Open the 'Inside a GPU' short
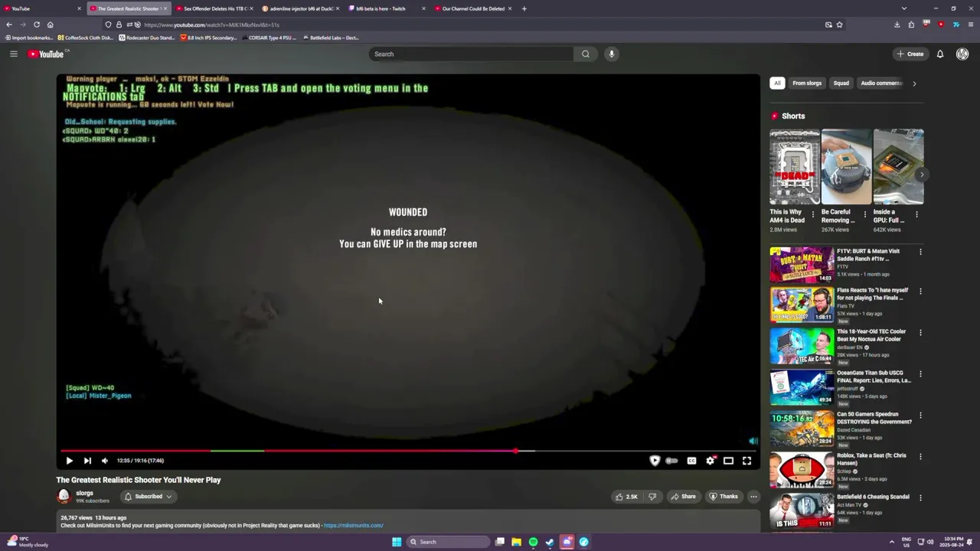980x551 pixels. pos(898,167)
